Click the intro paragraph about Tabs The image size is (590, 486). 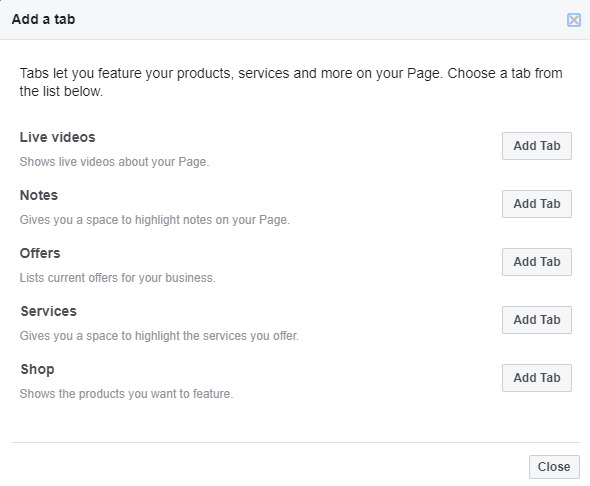pos(291,82)
